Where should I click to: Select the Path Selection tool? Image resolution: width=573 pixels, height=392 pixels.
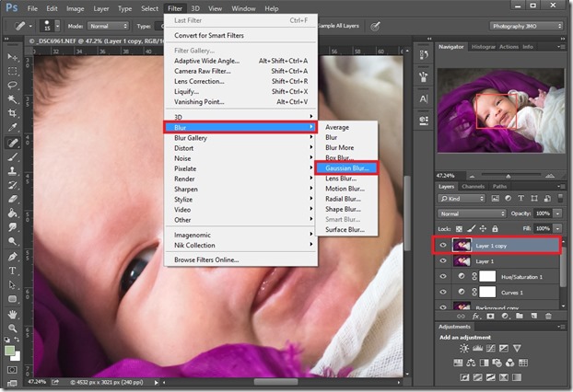[12, 284]
